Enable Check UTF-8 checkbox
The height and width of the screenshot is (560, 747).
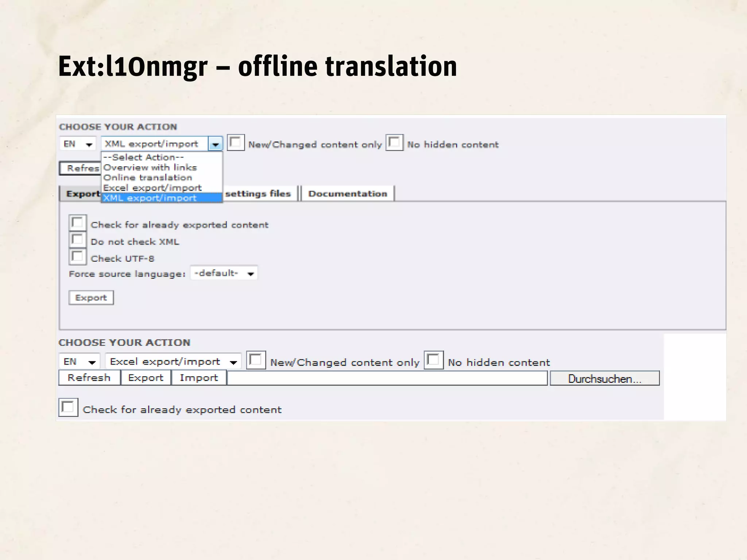pos(77,256)
